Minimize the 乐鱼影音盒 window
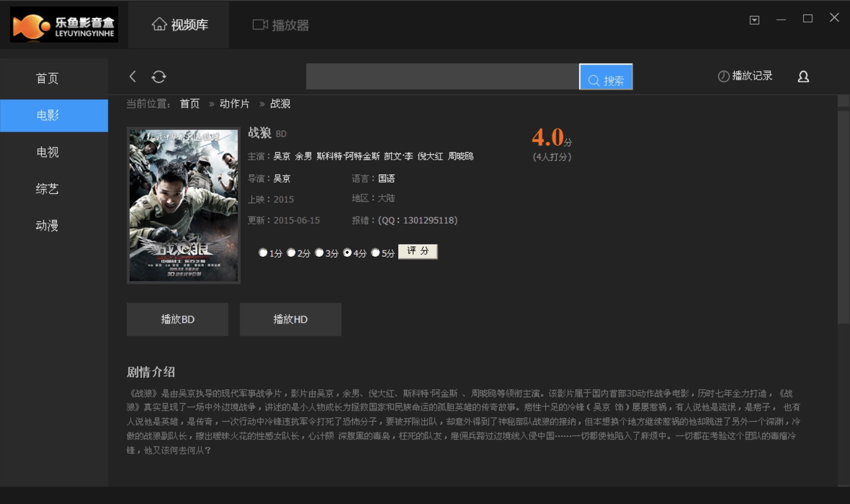 (781, 20)
